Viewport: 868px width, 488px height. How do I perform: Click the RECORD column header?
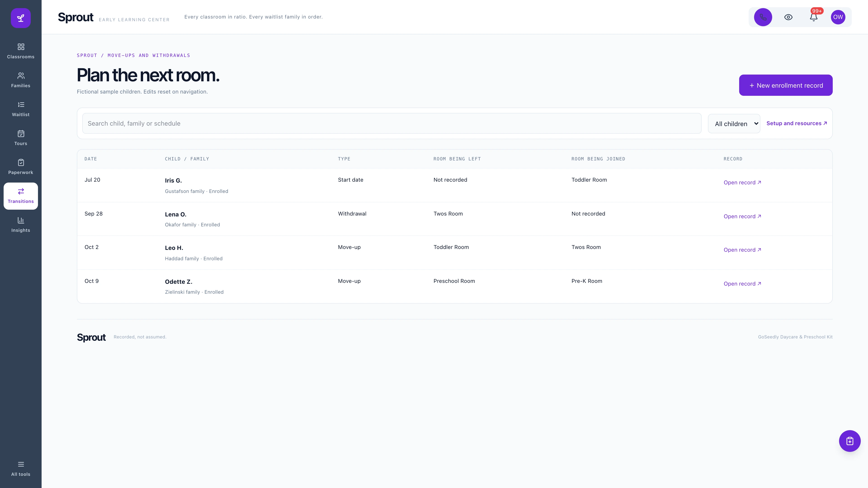[x=733, y=159]
